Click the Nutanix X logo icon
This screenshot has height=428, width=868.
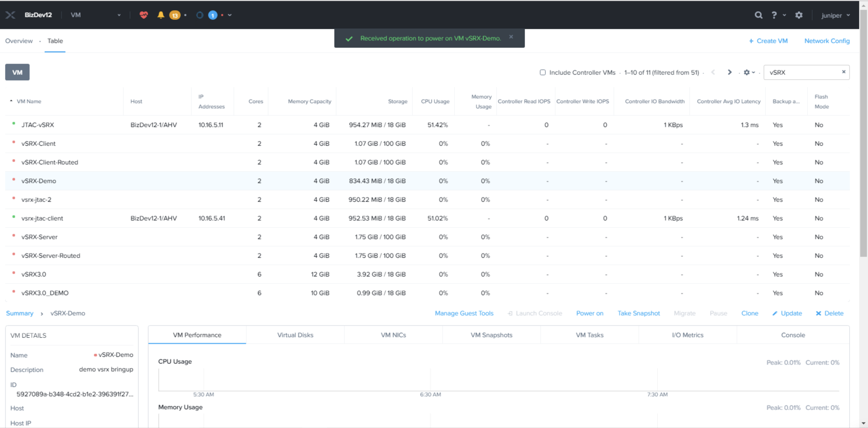10,15
